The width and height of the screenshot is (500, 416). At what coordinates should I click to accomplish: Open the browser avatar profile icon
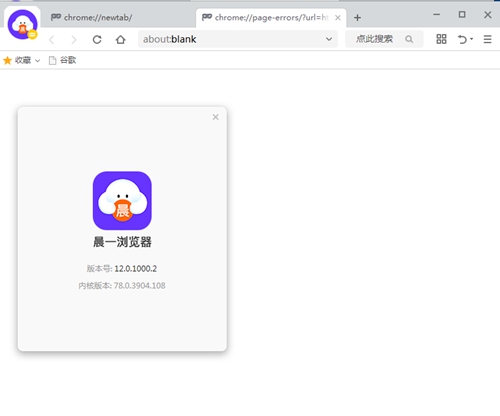[22, 24]
